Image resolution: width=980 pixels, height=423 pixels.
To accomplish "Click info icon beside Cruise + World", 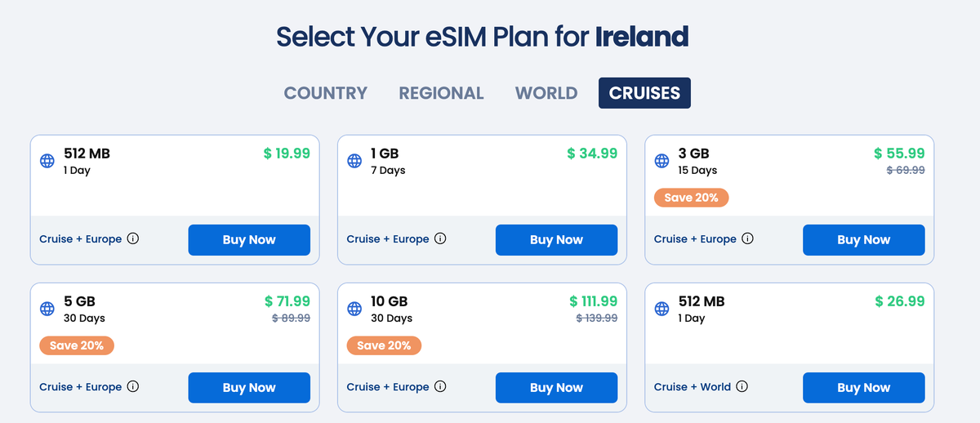I will pos(742,387).
